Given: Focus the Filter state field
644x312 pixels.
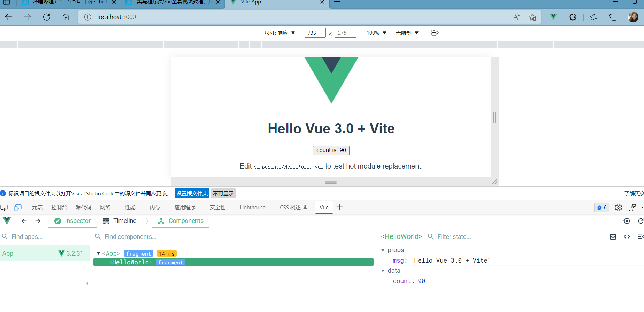Looking at the screenshot, I should pyautogui.click(x=516, y=237).
